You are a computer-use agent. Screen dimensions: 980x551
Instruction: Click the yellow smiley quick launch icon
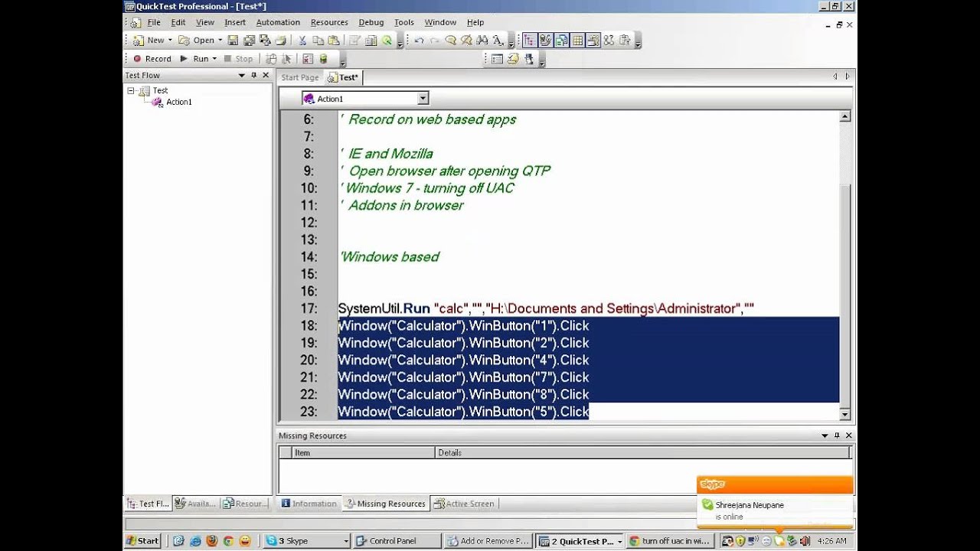pos(245,540)
